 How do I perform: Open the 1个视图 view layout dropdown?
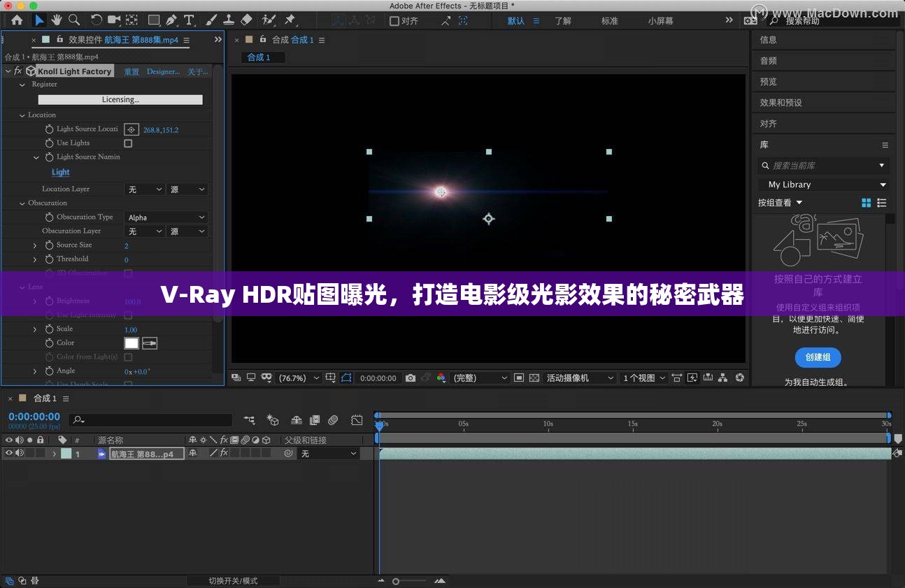644,378
